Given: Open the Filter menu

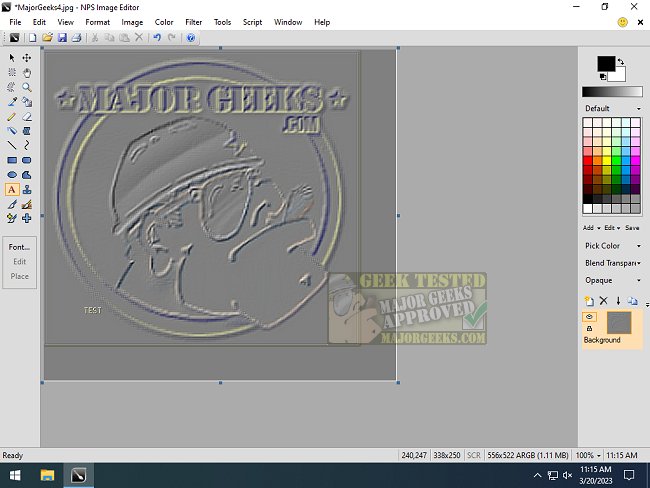Looking at the screenshot, I should tap(194, 22).
